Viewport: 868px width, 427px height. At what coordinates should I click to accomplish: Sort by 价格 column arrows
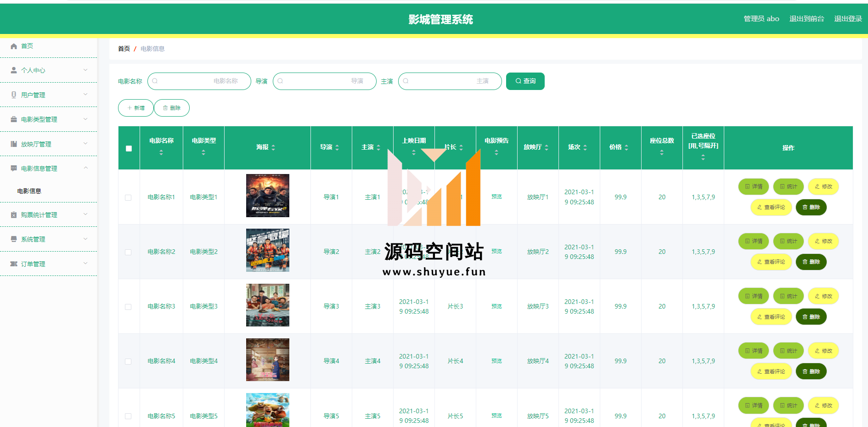click(626, 147)
